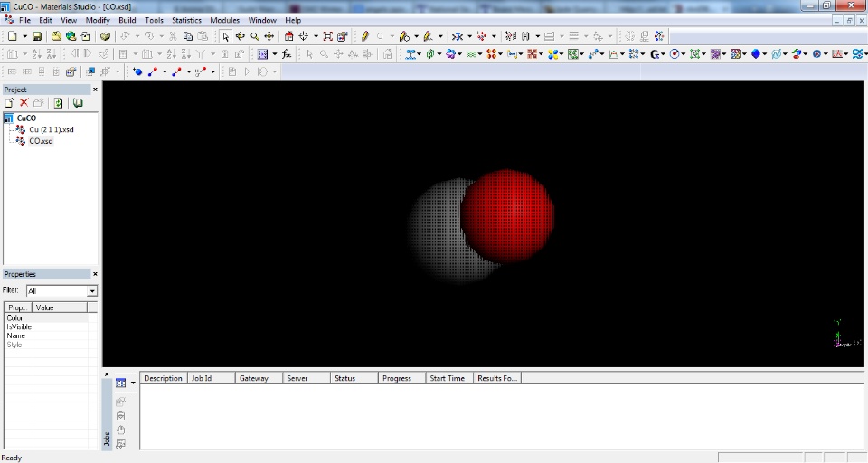Activate the rotation mode tool
Screen dimensions: 868x463
(x=240, y=36)
